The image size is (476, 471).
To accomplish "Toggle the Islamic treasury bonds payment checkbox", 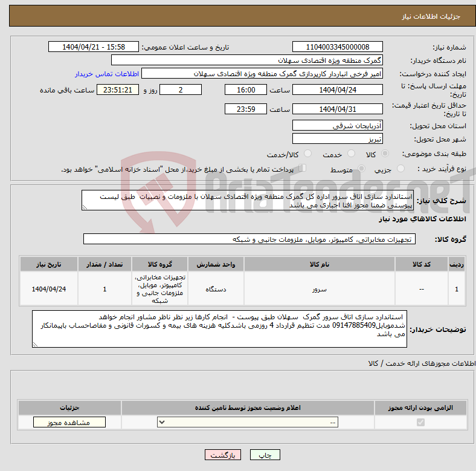I will [x=303, y=168].
